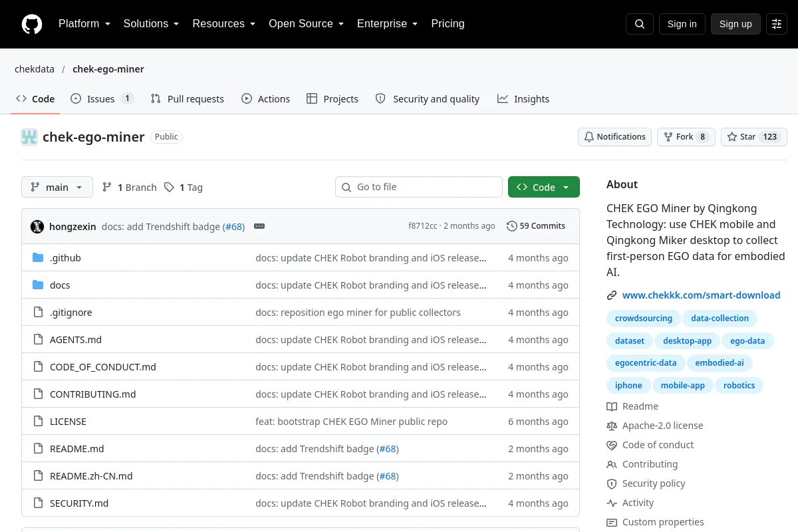The image size is (798, 532).
Task: Expand the Resources menu
Action: pyautogui.click(x=224, y=24)
